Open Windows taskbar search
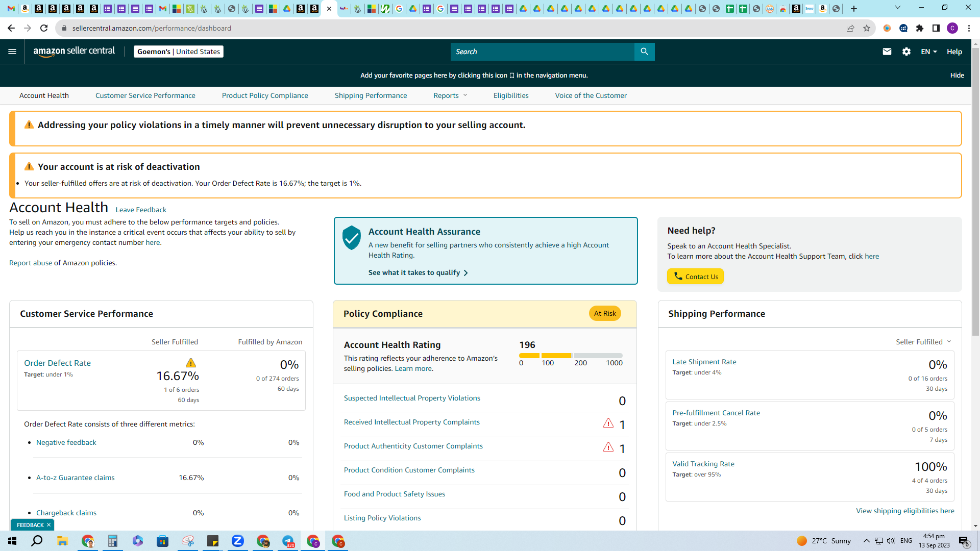 37,541
